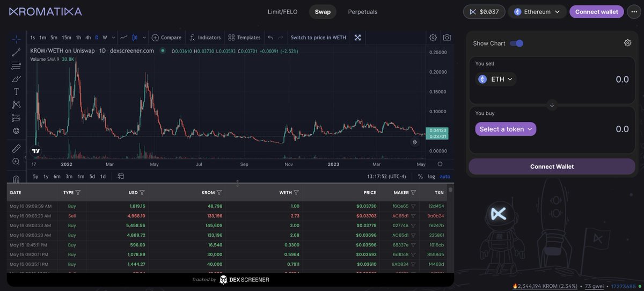The height and width of the screenshot is (291, 644).
Task: Click the large Connect Wallet button
Action: coord(552,166)
